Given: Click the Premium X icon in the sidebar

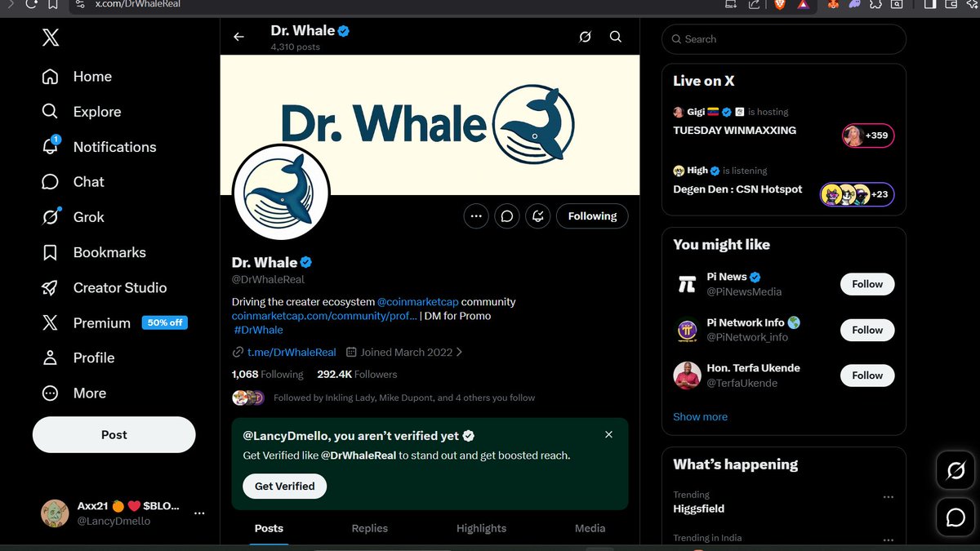Looking at the screenshot, I should pyautogui.click(x=50, y=322).
